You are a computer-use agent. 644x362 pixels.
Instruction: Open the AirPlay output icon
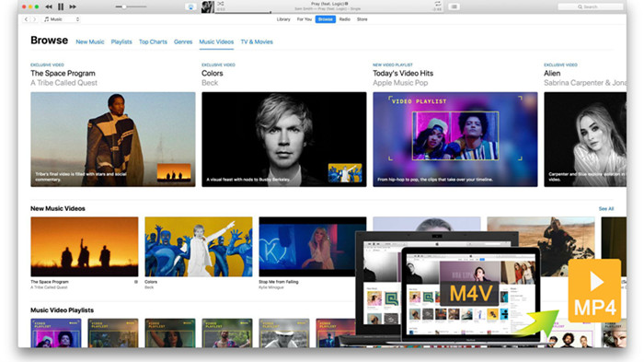[x=191, y=7]
